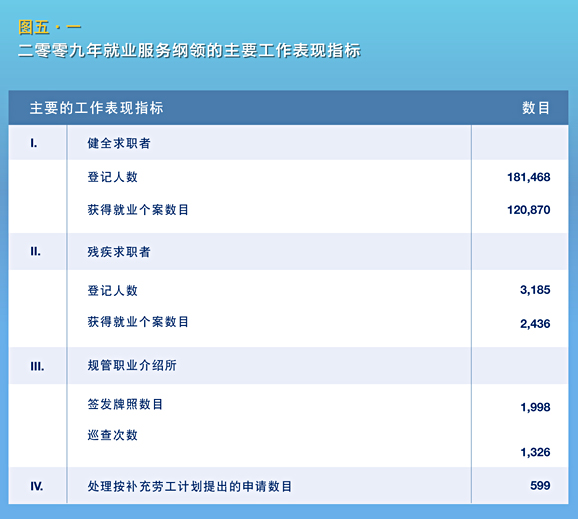This screenshot has height=519, width=578.
Task: Select the section heading 健全求职者
Action: [119, 143]
